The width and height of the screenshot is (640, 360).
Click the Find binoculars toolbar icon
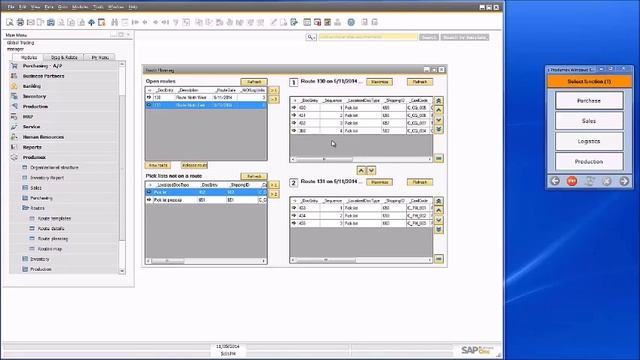tap(115, 22)
